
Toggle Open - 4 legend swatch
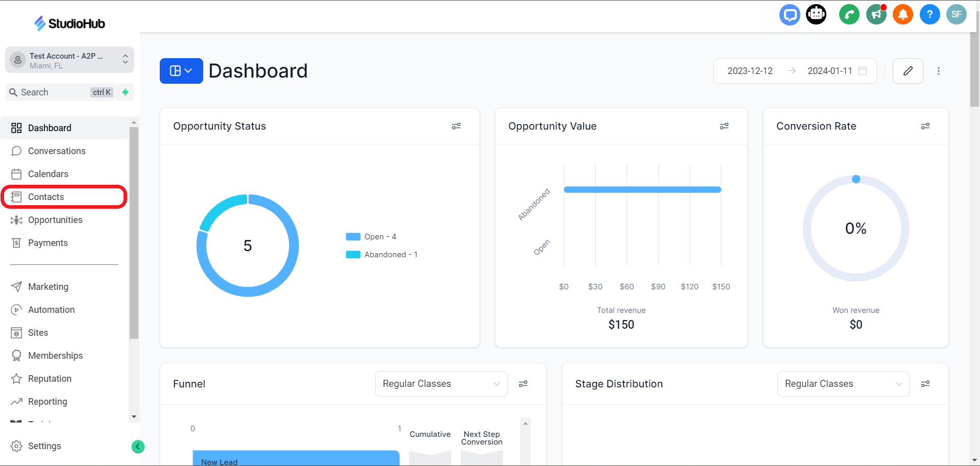pos(353,237)
